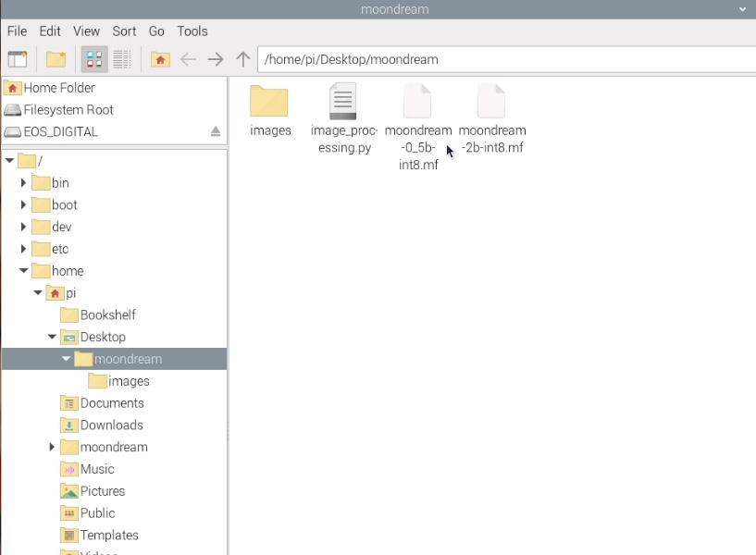The width and height of the screenshot is (756, 555).
Task: Open the image_processing.py file
Action: point(343,102)
